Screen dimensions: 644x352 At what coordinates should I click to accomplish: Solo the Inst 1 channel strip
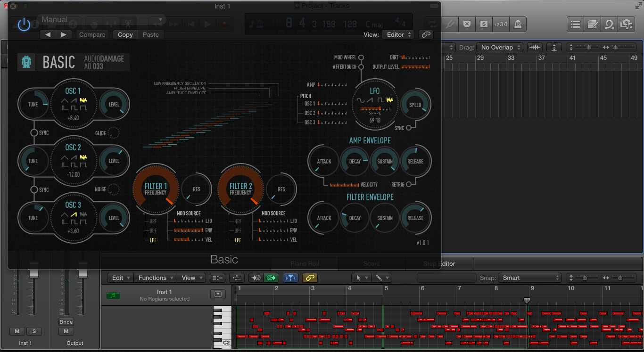pos(34,331)
